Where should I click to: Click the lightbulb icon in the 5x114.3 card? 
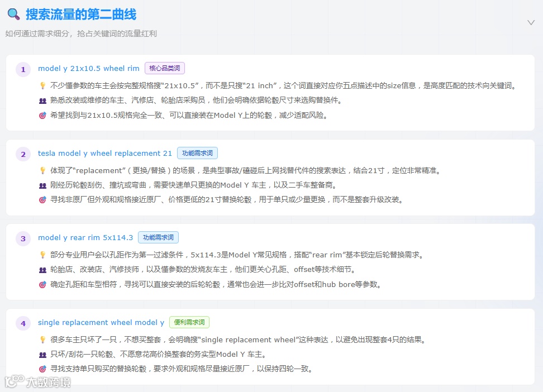coord(42,255)
